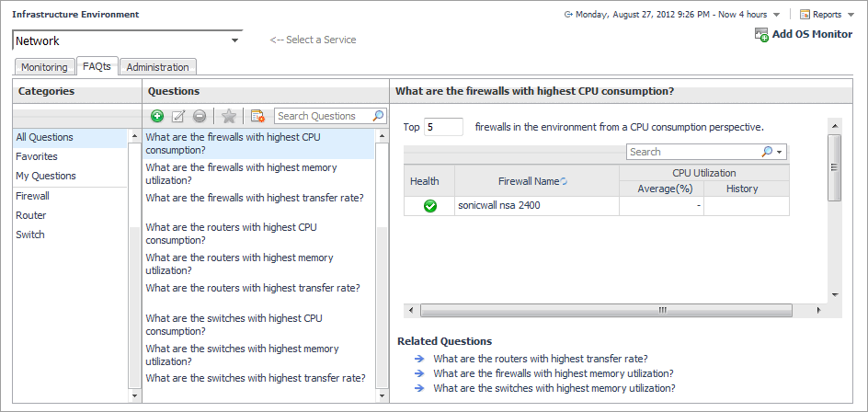
Task: Open the Administration tab
Action: click(157, 67)
